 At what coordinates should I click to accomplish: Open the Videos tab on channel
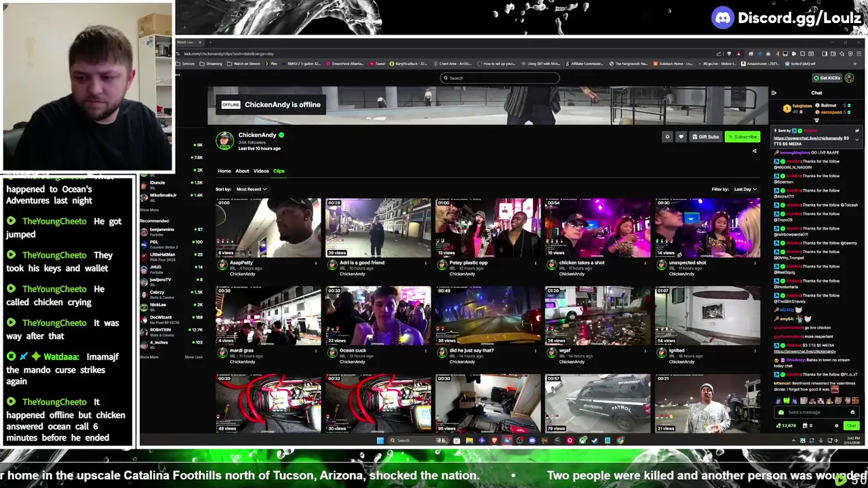(x=261, y=171)
